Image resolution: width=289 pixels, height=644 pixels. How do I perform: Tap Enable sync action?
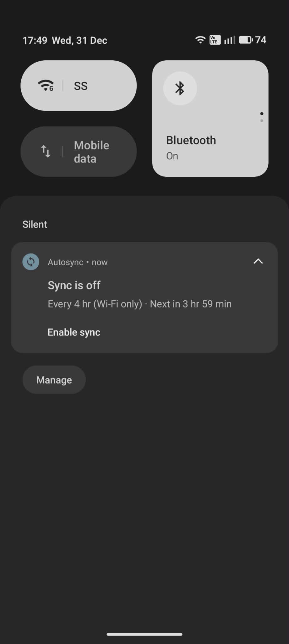tap(74, 332)
